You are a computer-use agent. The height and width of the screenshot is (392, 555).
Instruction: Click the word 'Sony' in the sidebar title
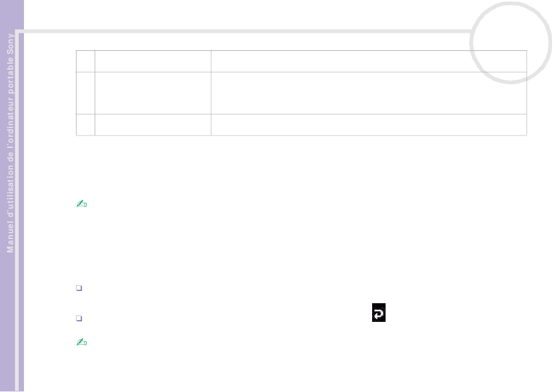pyautogui.click(x=11, y=44)
